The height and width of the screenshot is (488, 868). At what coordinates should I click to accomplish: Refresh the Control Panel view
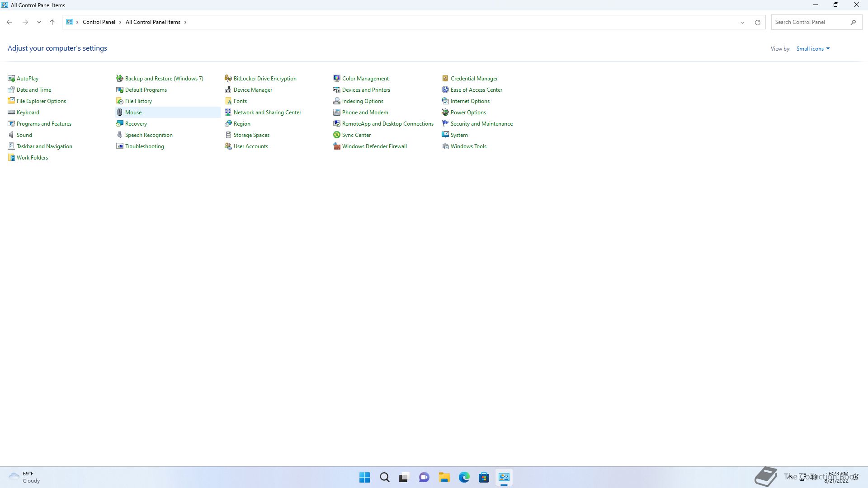point(758,22)
